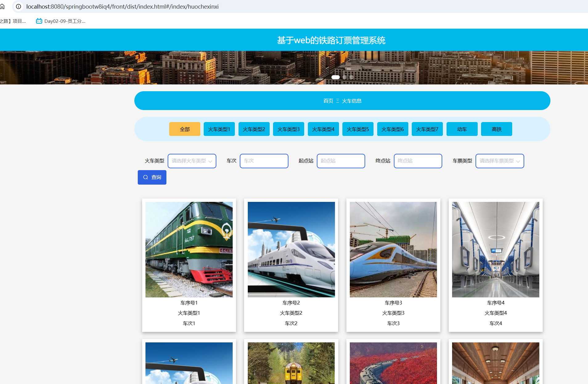Screen dimensions: 588x384
Task: Filter by 火车类型3
Action: click(288, 129)
